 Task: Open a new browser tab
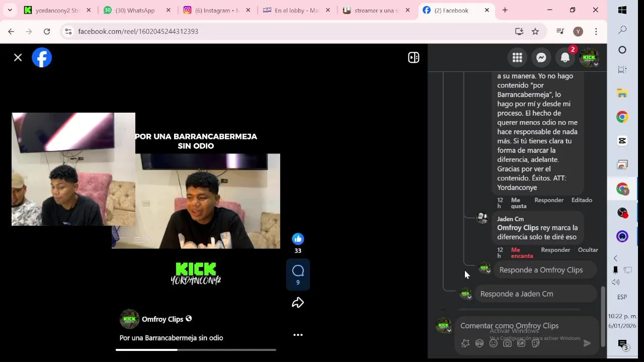tap(505, 10)
